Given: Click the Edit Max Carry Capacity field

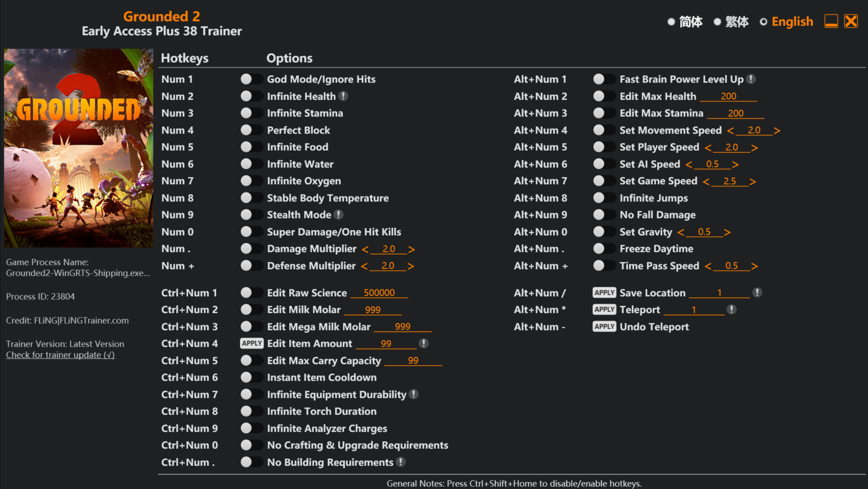Looking at the screenshot, I should pos(413,360).
